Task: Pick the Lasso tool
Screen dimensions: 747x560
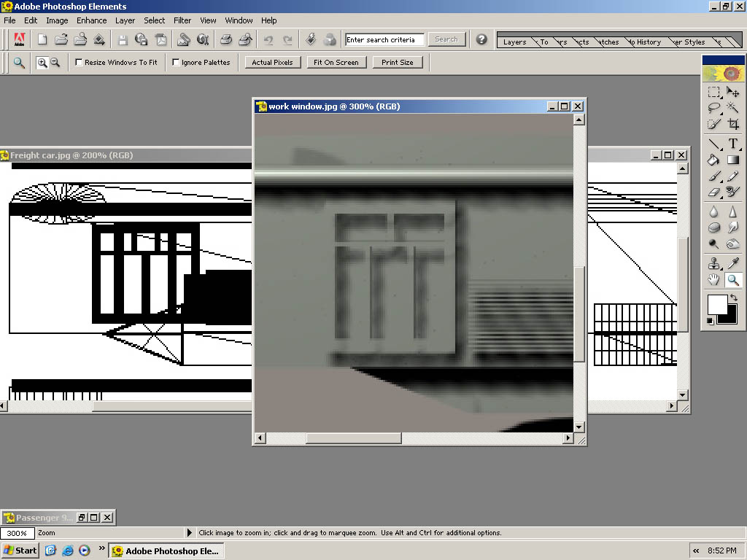Action: tap(714, 108)
